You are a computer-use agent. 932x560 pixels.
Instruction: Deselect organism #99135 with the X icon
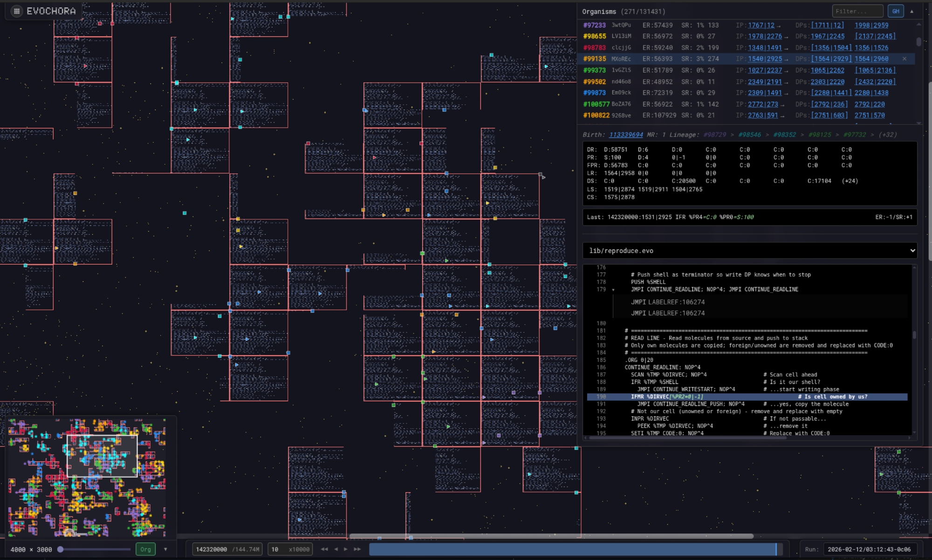pos(905,59)
